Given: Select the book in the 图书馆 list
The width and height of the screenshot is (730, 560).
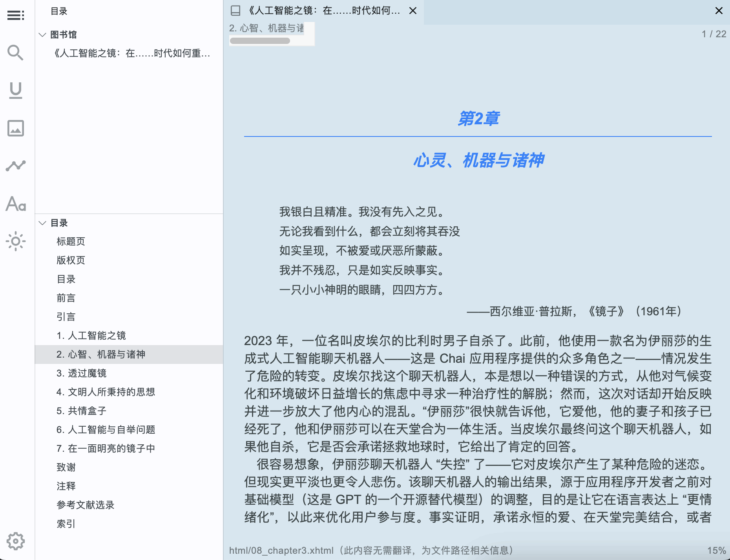Looking at the screenshot, I should pos(132,54).
